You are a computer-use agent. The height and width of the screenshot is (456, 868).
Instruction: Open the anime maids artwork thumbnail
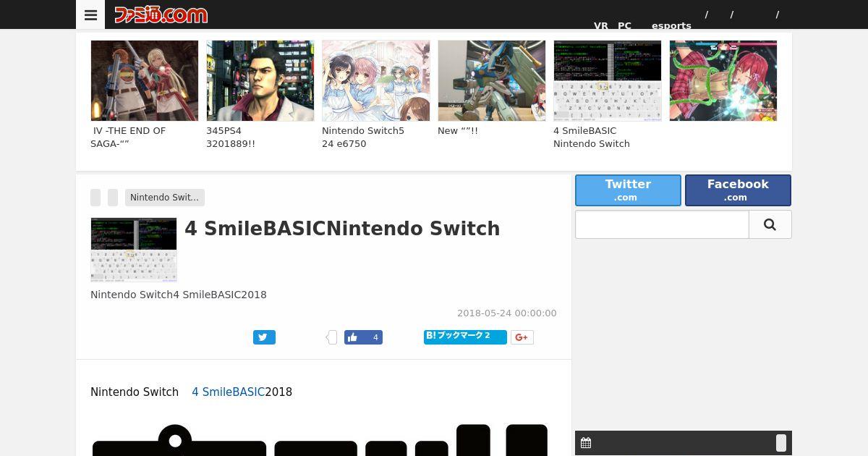point(375,80)
